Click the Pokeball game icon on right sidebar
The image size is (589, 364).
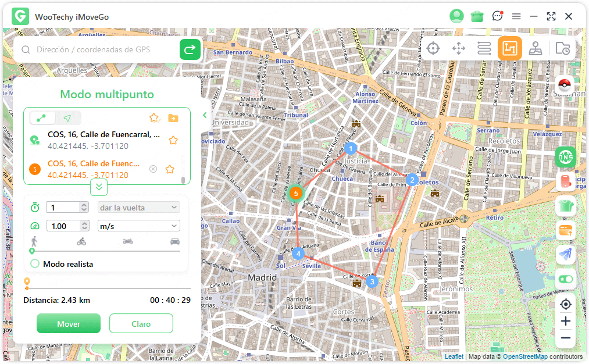click(565, 83)
